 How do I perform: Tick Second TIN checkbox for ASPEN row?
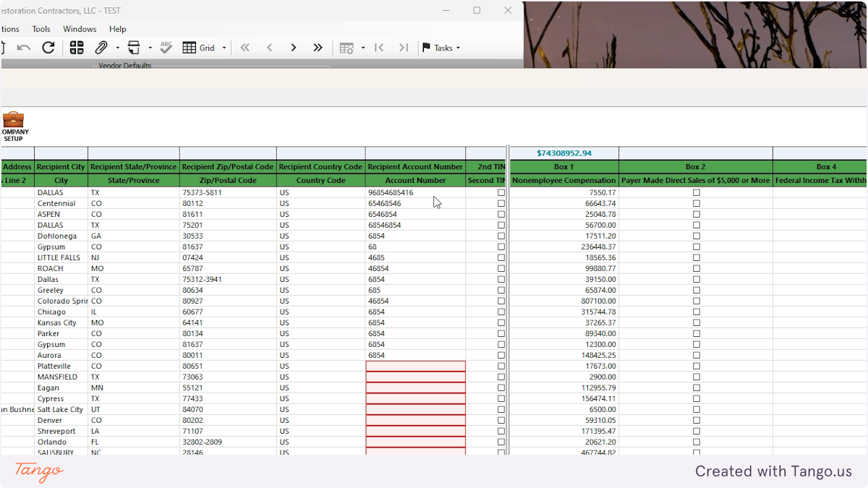[x=501, y=214]
